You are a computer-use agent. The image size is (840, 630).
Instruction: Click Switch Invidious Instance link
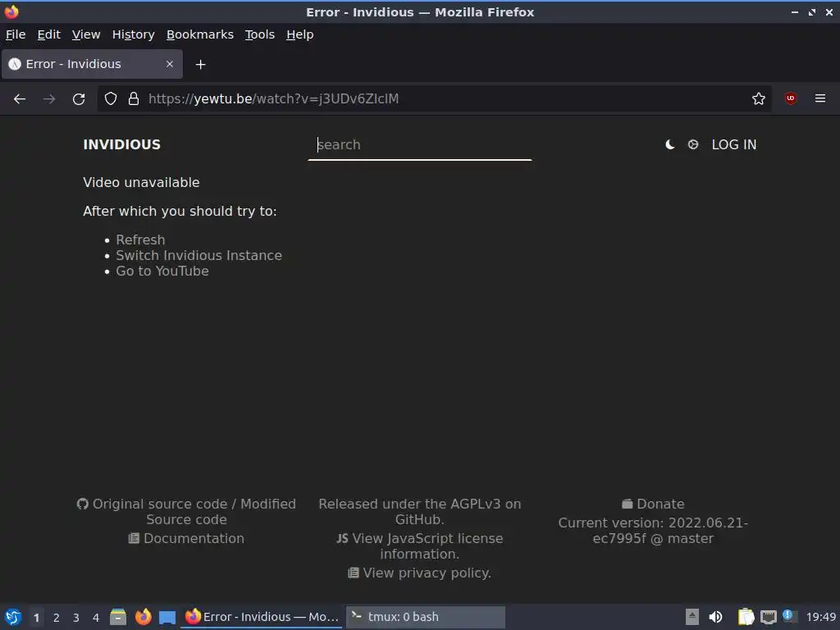[199, 255]
